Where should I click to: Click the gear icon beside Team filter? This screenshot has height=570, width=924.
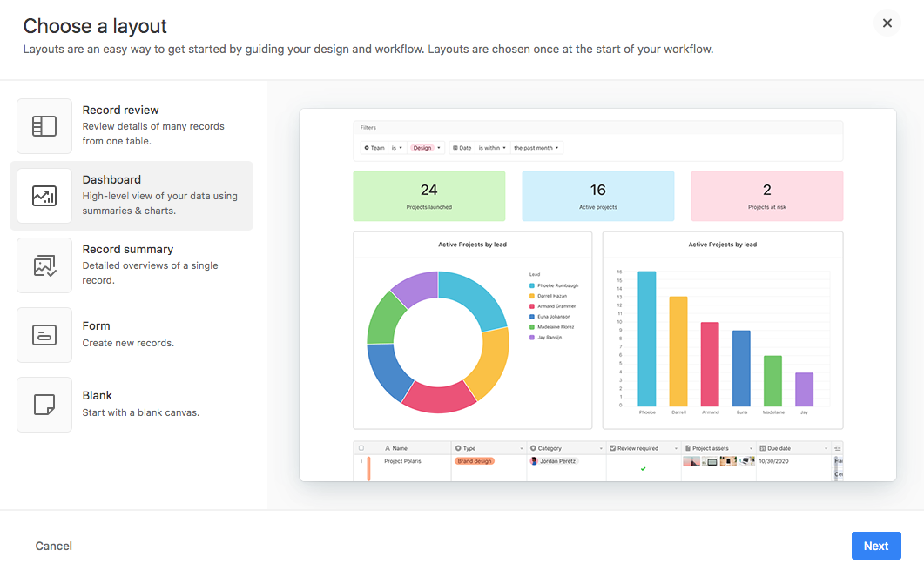click(x=366, y=148)
